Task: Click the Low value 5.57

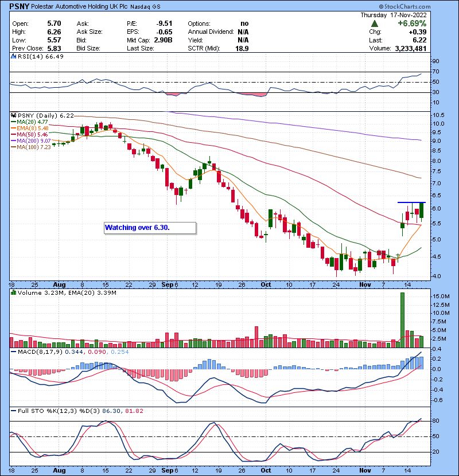Action: [54, 40]
